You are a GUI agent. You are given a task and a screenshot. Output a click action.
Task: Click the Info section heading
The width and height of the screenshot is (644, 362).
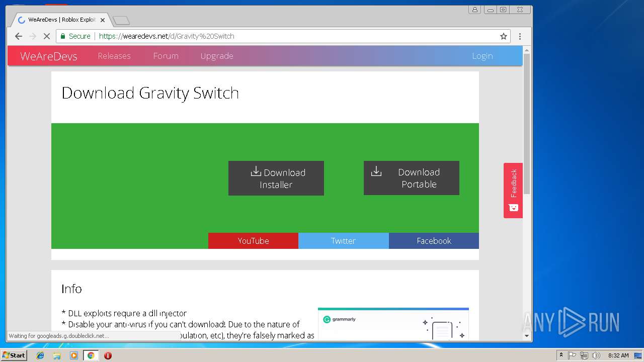[71, 289]
